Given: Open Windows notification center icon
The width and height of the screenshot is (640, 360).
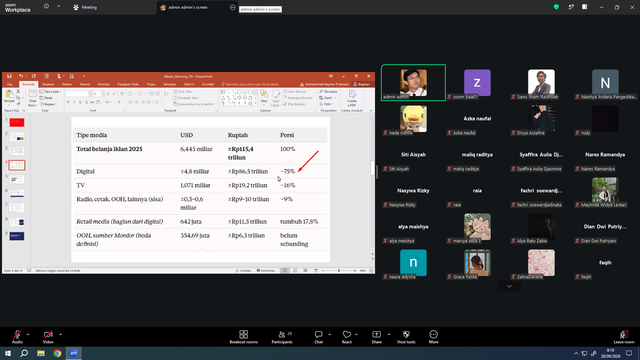Looking at the screenshot, I should click(629, 353).
